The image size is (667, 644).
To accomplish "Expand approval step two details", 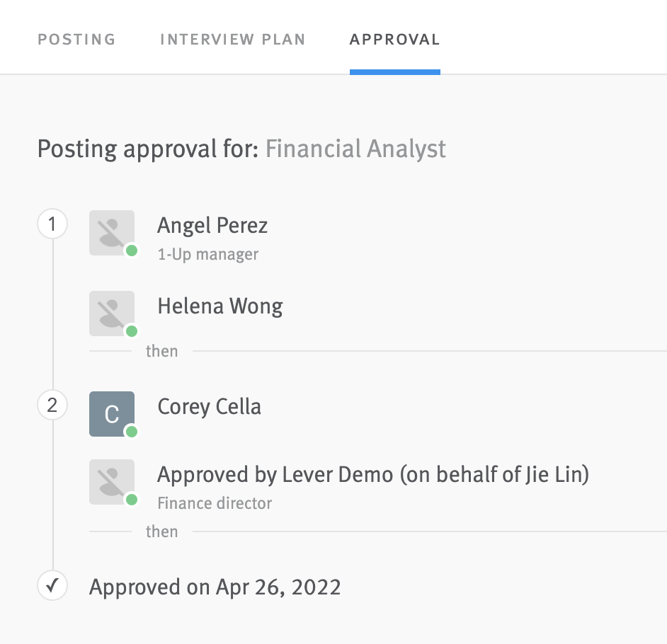I will click(52, 405).
